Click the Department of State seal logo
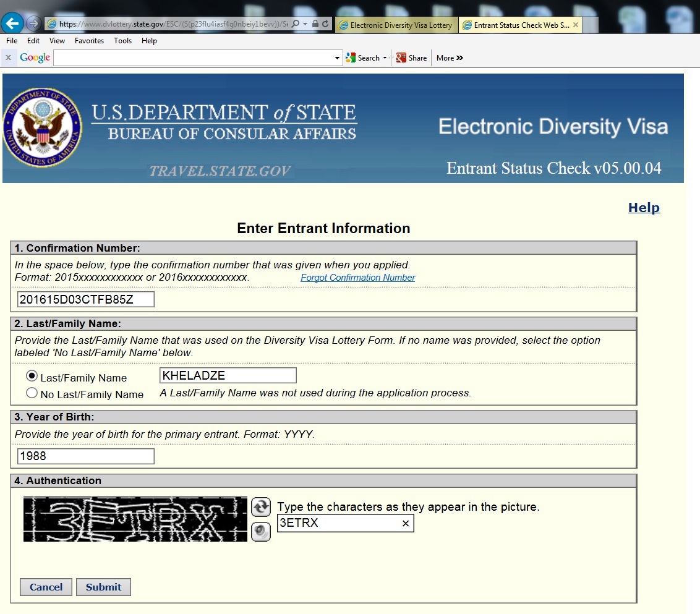This screenshot has height=614, width=700. [x=43, y=128]
